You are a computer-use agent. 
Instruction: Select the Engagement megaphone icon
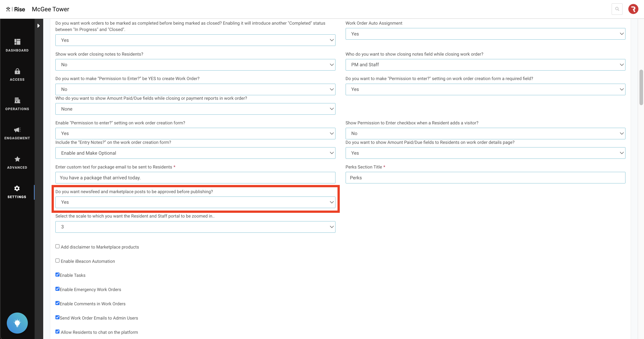[17, 130]
